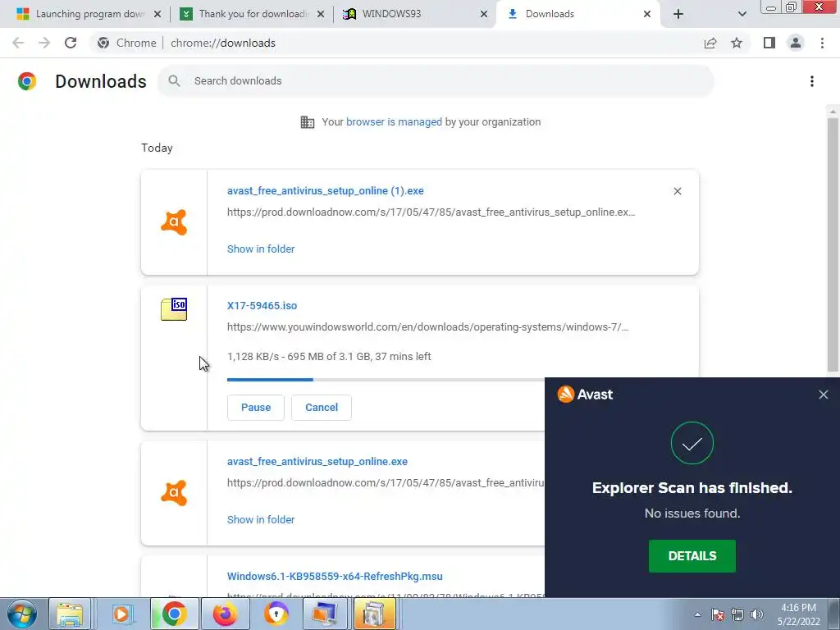Click the back navigation arrow
This screenshot has width=840, height=630.
click(x=18, y=43)
